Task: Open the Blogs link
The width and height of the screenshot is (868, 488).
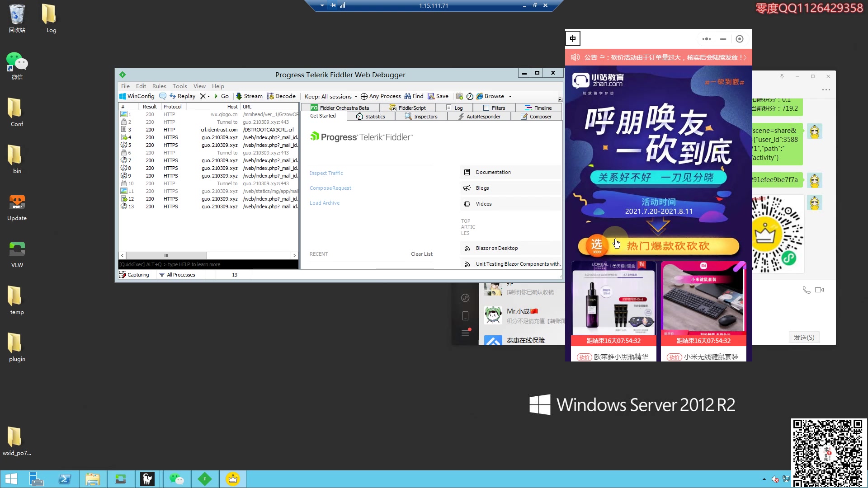Action: pos(510,188)
